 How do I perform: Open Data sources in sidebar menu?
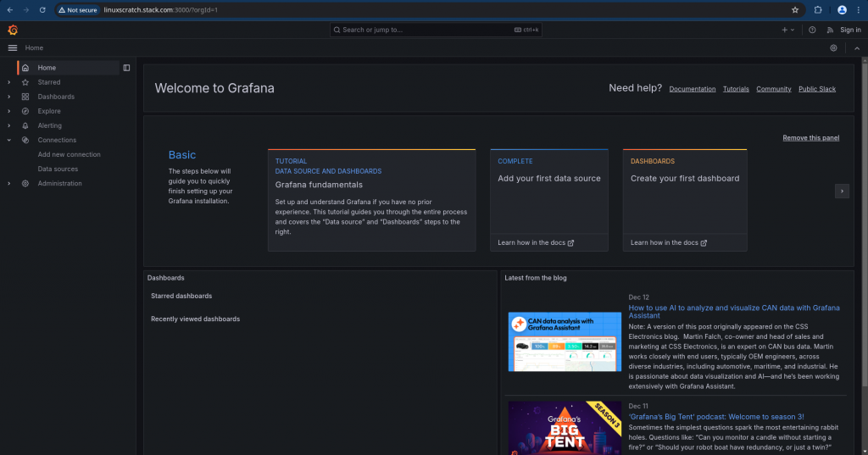click(58, 169)
